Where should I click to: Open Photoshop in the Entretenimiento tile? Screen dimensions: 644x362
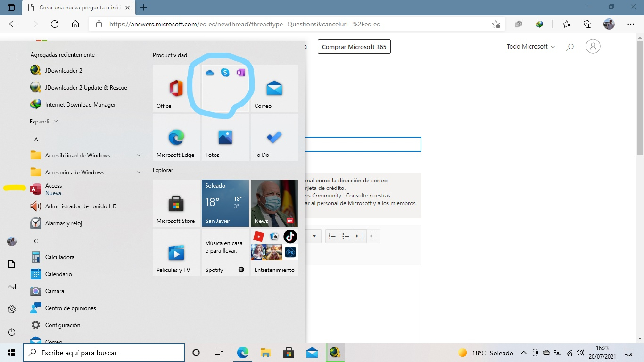click(290, 253)
